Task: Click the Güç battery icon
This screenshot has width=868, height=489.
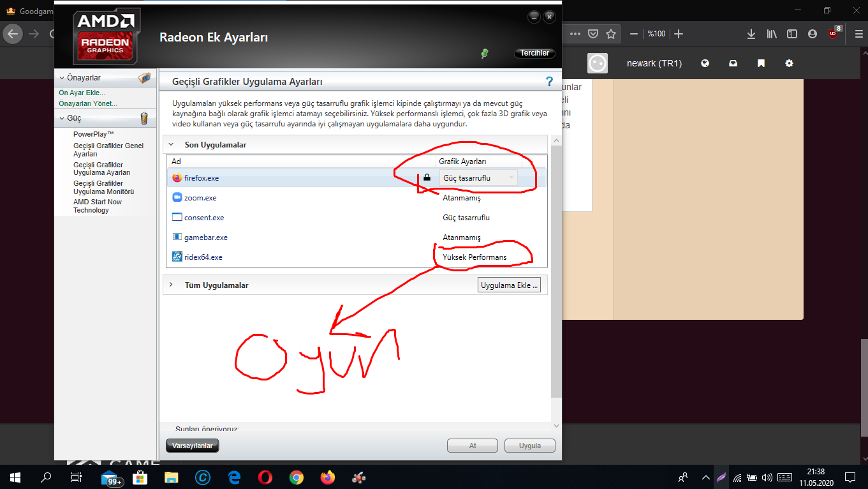Action: [x=144, y=118]
